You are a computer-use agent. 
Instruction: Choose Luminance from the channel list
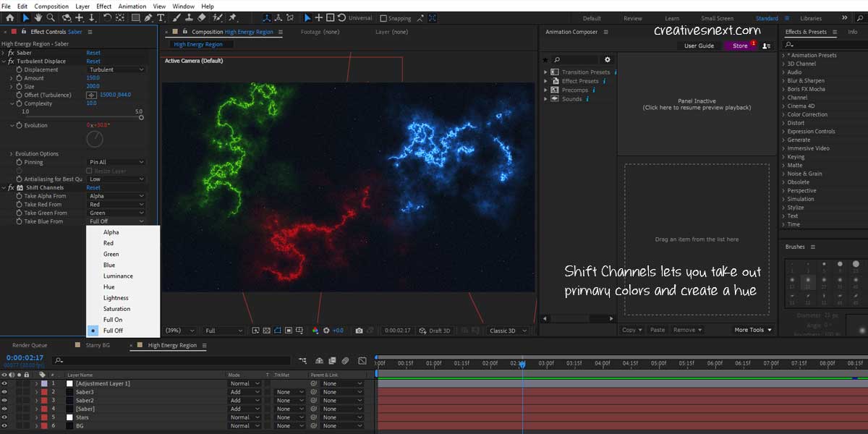tap(118, 276)
